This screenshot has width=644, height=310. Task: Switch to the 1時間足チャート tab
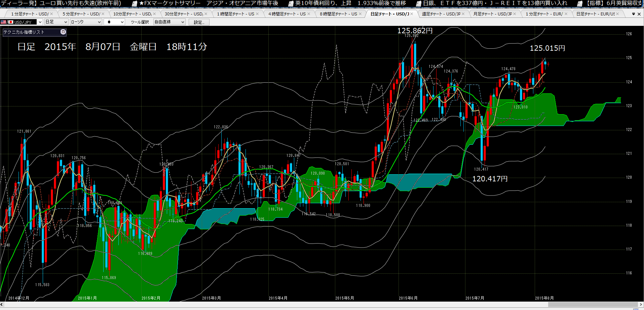(x=235, y=14)
